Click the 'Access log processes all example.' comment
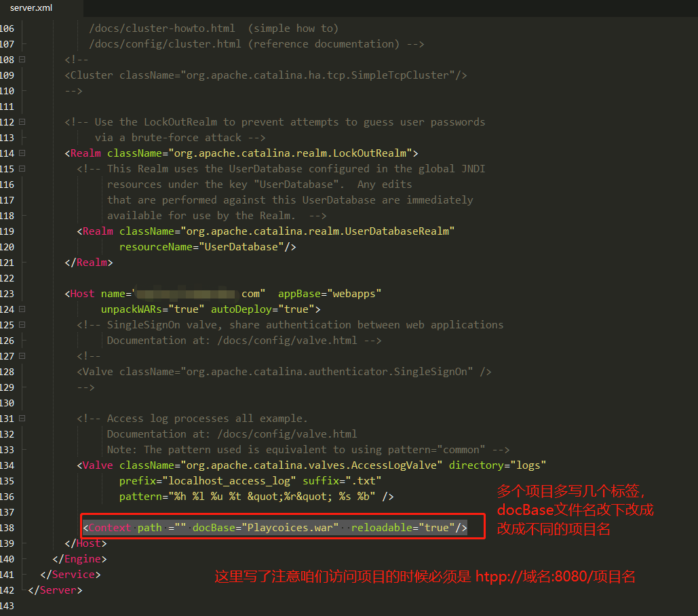This screenshot has height=616, width=698. click(x=207, y=419)
